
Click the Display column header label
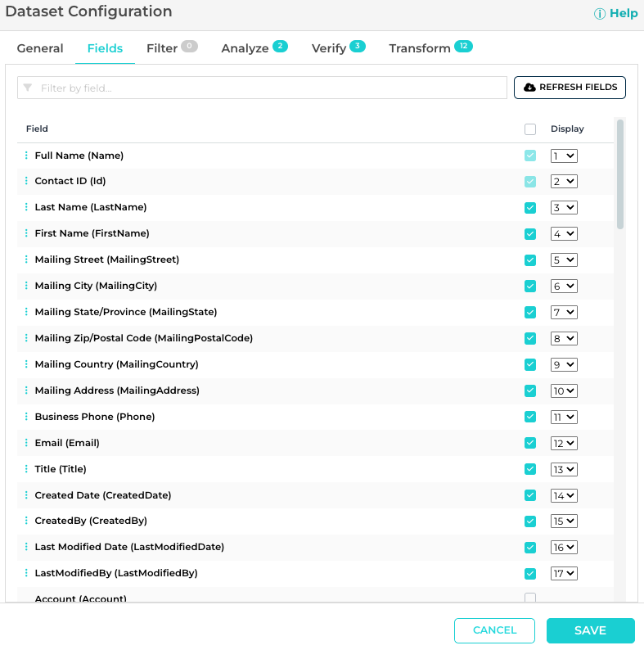[x=567, y=129]
